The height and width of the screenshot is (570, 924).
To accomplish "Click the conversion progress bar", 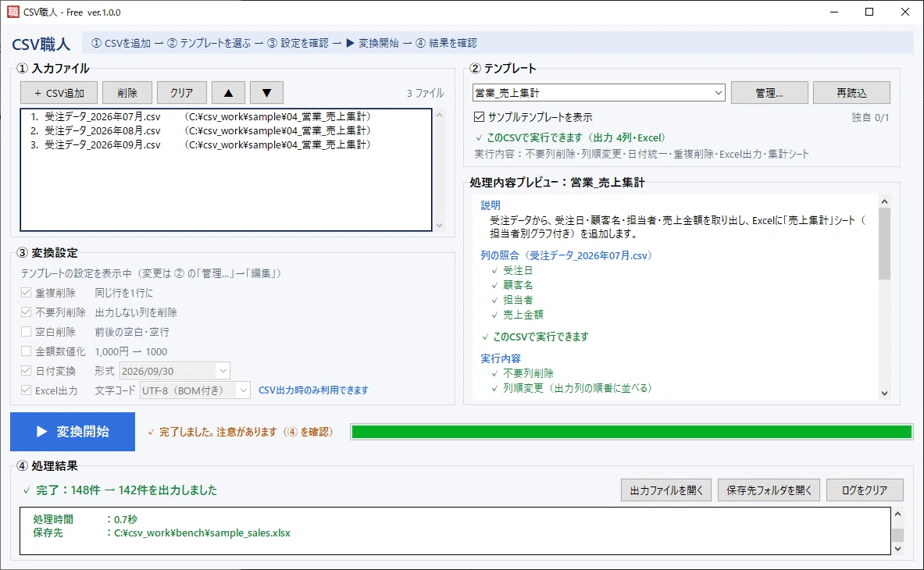I will pos(632,432).
